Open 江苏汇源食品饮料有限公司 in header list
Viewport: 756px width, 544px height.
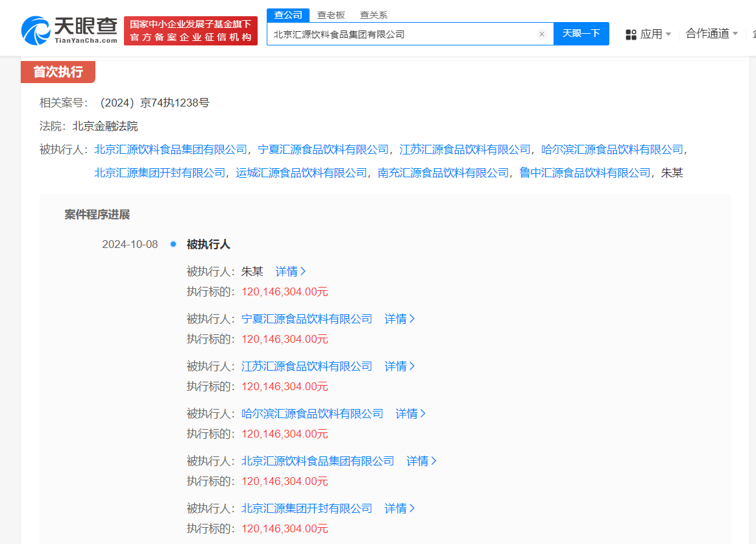pos(465,149)
